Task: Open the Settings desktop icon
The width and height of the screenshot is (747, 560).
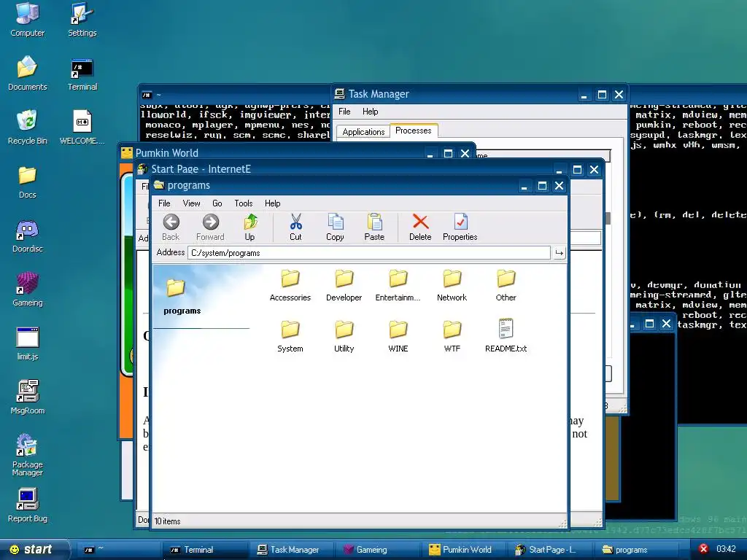Action: [82, 19]
